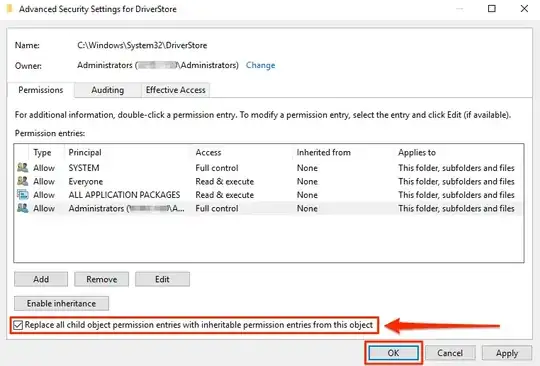Click Applies to value in SYSTEM row
540x366 pixels.
(456, 168)
